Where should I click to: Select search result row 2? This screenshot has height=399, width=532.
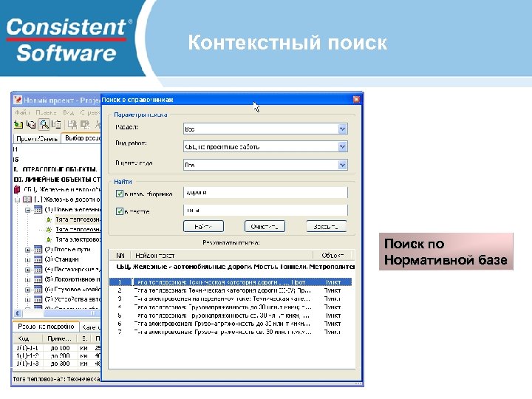click(231, 290)
